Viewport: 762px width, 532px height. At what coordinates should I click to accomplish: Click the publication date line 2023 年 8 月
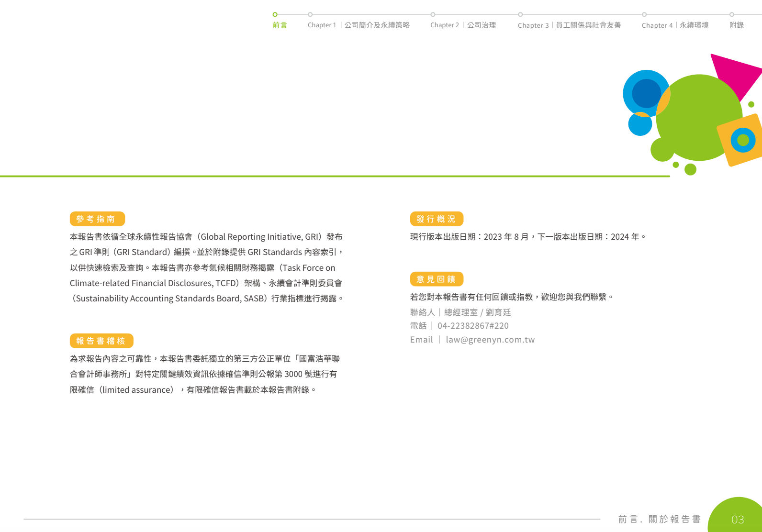tap(528, 237)
